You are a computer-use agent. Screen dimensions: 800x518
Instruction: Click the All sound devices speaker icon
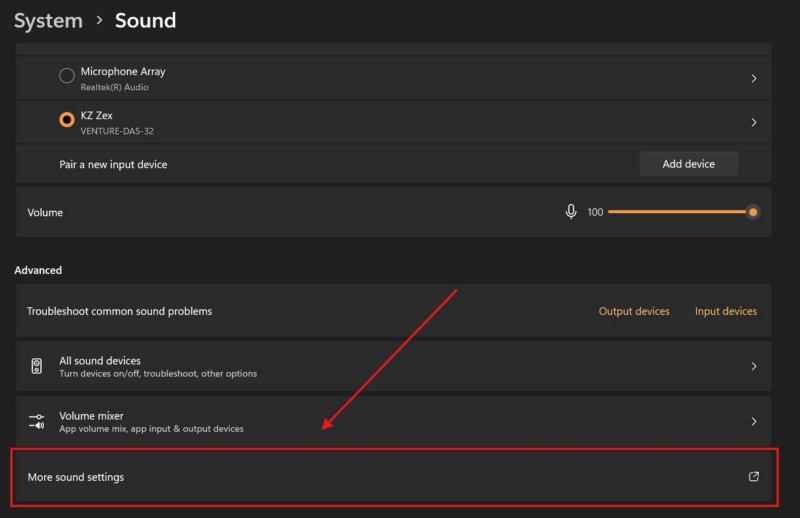pyautogui.click(x=37, y=366)
